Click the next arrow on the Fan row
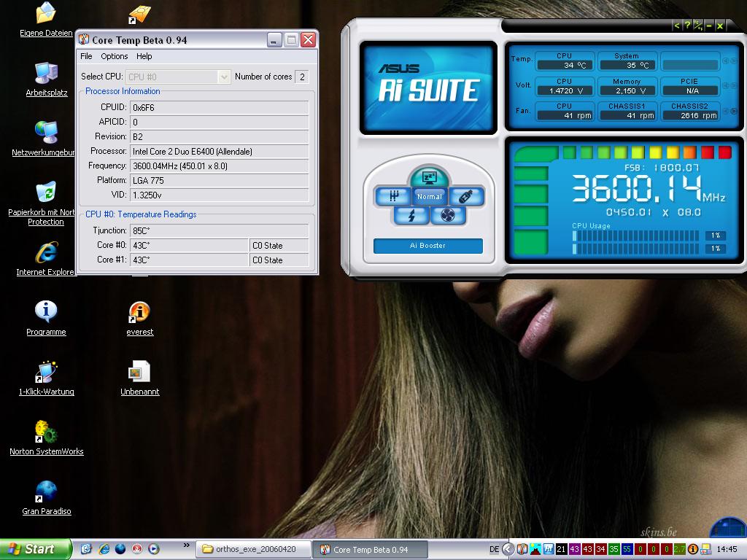 (734, 111)
